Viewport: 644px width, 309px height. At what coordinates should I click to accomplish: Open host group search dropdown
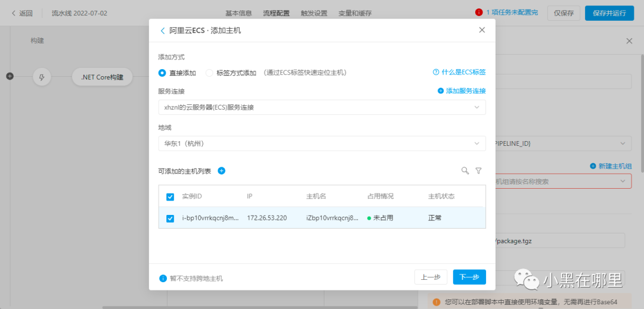[x=564, y=181]
